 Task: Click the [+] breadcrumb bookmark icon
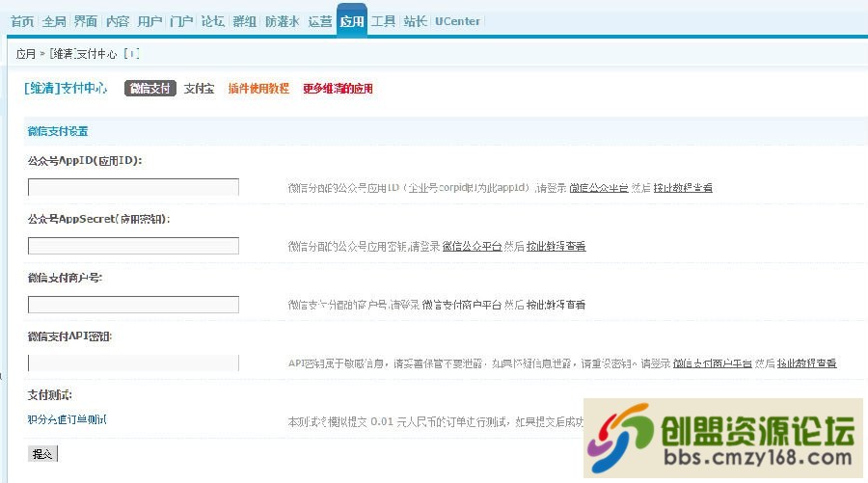tap(131, 54)
